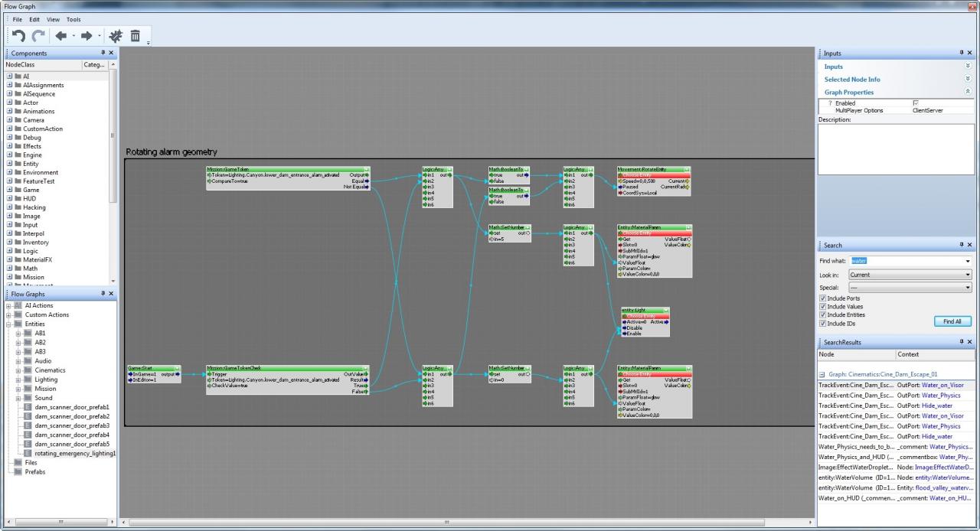Toggle Include Ports checkbox

pyautogui.click(x=823, y=298)
